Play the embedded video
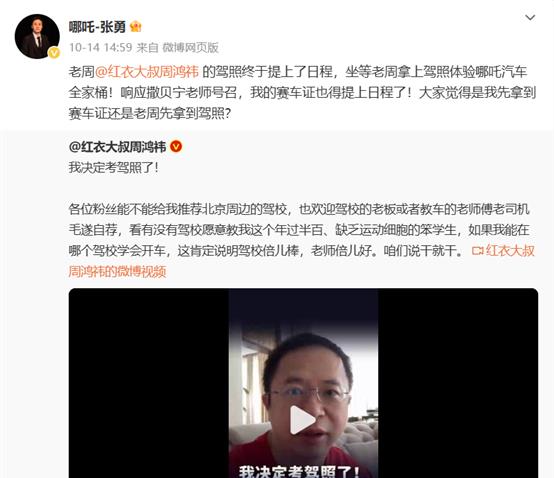 pyautogui.click(x=302, y=420)
